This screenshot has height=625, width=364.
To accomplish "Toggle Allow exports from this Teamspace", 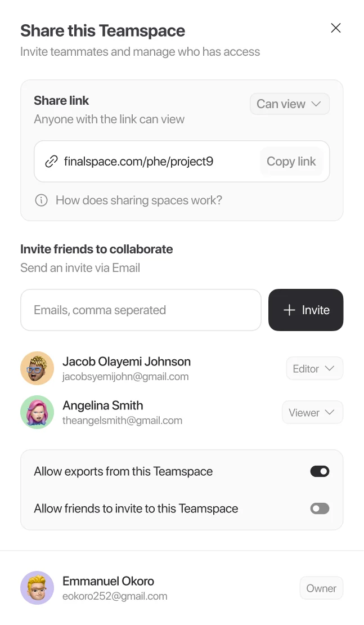I will click(320, 471).
